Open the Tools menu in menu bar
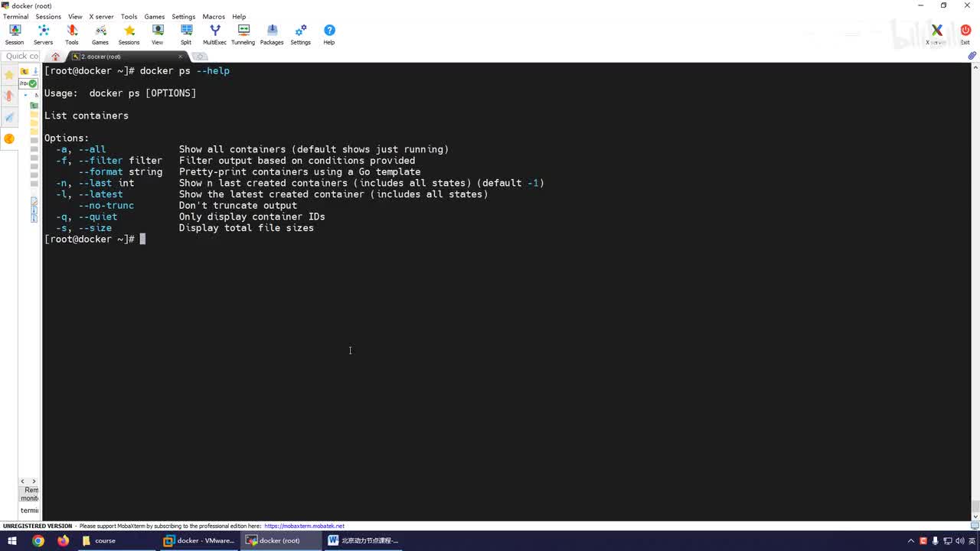 (129, 17)
